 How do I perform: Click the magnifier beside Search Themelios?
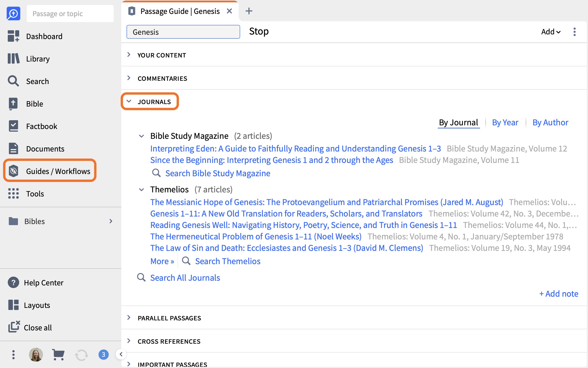(186, 261)
